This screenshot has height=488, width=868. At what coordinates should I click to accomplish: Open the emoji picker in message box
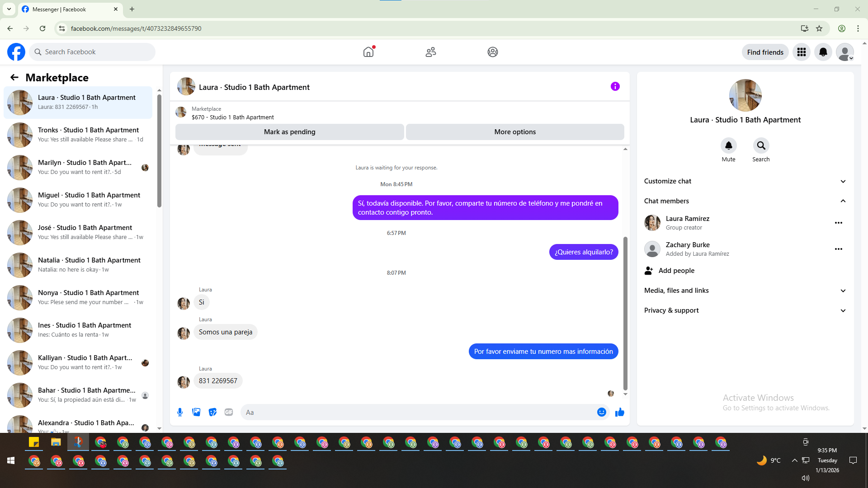[x=601, y=412]
